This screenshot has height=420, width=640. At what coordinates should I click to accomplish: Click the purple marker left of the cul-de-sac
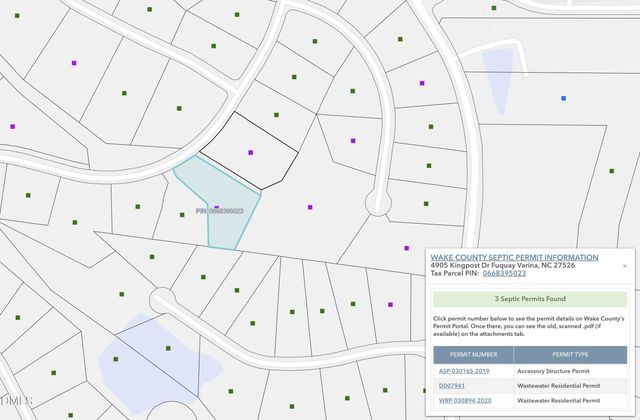point(310,208)
